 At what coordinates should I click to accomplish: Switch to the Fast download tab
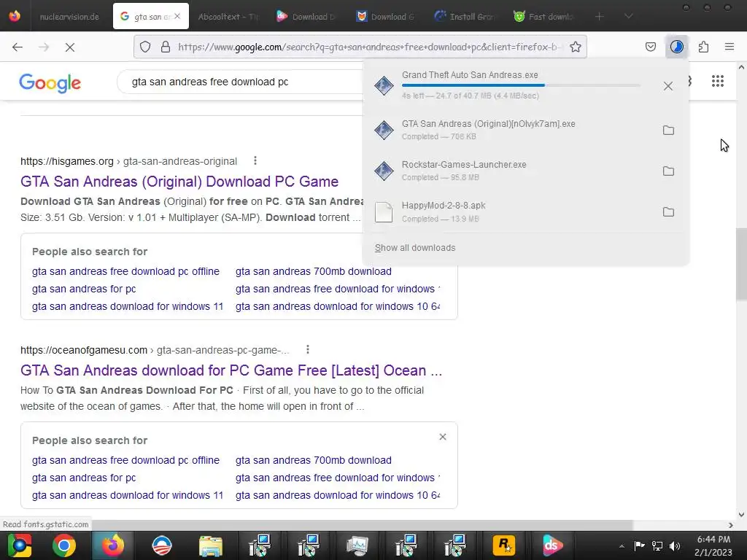coord(543,16)
